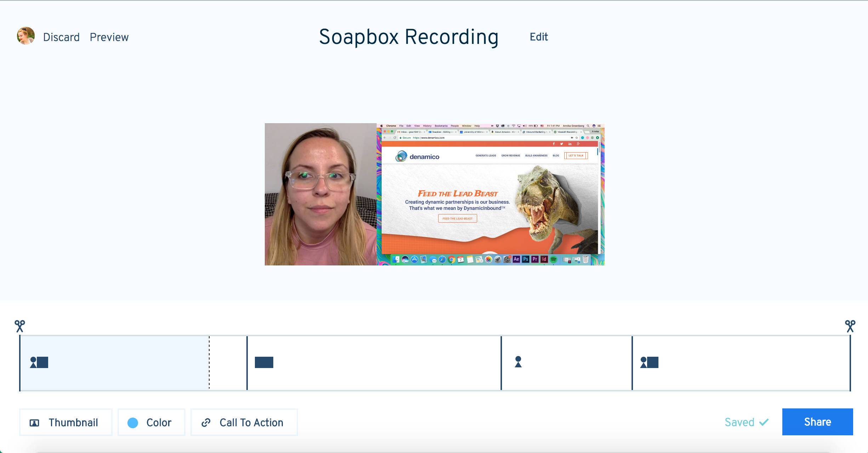This screenshot has width=868, height=453.
Task: Open the Thumbnail settings panel
Action: (65, 422)
